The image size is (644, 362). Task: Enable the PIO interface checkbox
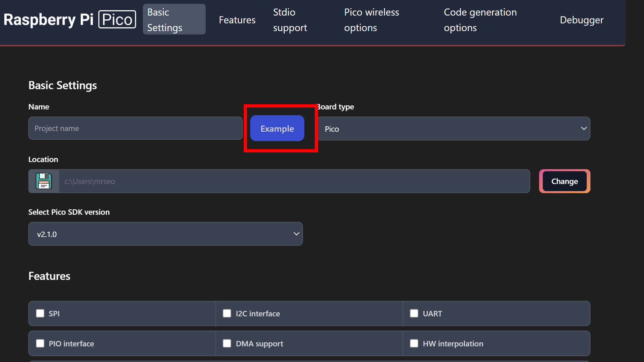click(40, 343)
